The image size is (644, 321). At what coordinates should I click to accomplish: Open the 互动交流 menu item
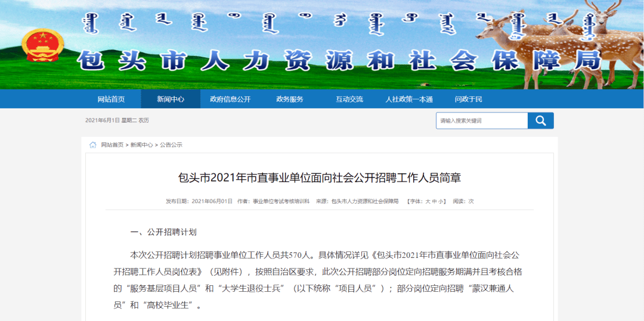pos(349,99)
